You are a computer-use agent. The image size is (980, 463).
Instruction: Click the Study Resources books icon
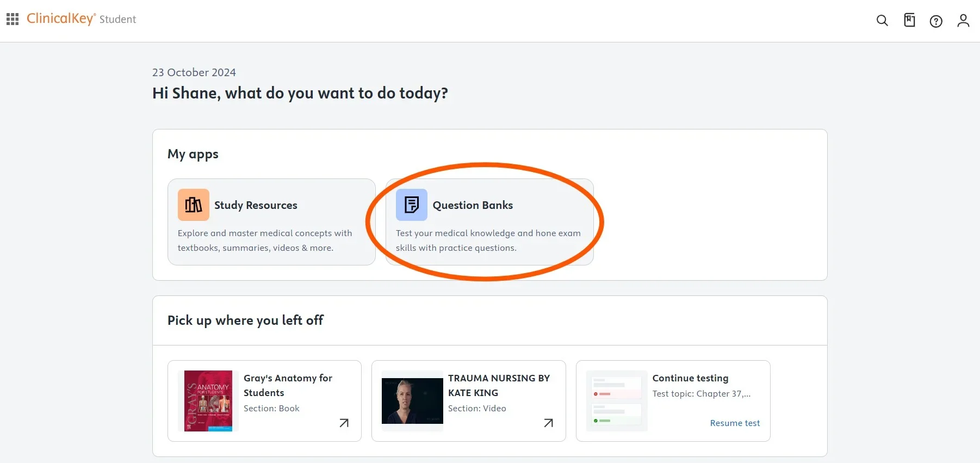coord(194,205)
